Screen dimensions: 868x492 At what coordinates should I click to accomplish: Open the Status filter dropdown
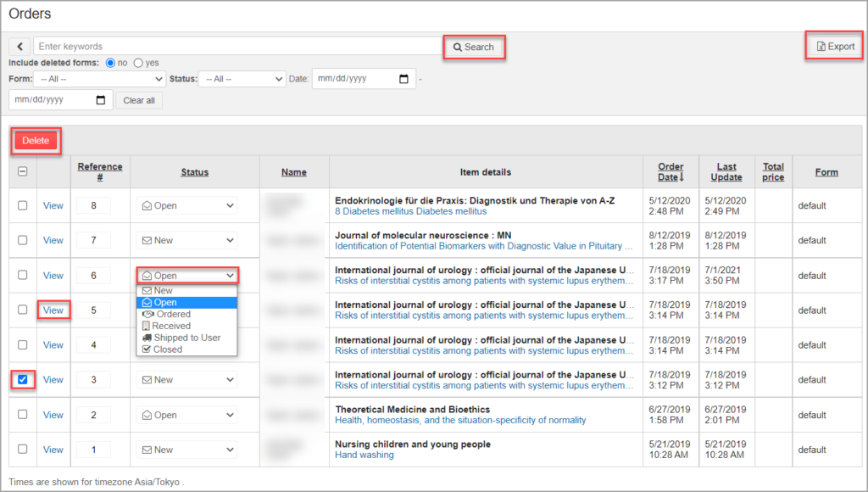242,79
